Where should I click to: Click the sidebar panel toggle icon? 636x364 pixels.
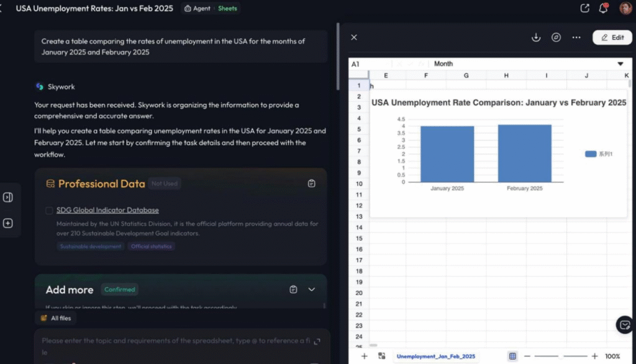tap(8, 198)
